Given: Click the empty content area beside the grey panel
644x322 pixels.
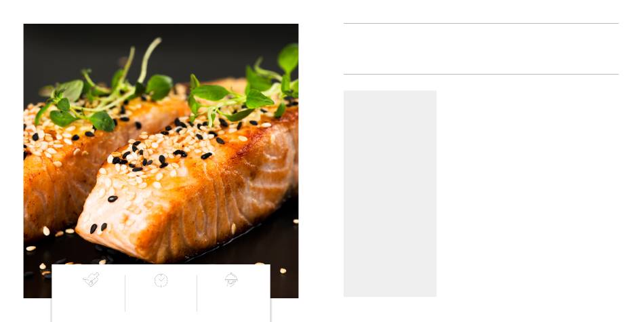Looking at the screenshot, I should pyautogui.click(x=527, y=193).
